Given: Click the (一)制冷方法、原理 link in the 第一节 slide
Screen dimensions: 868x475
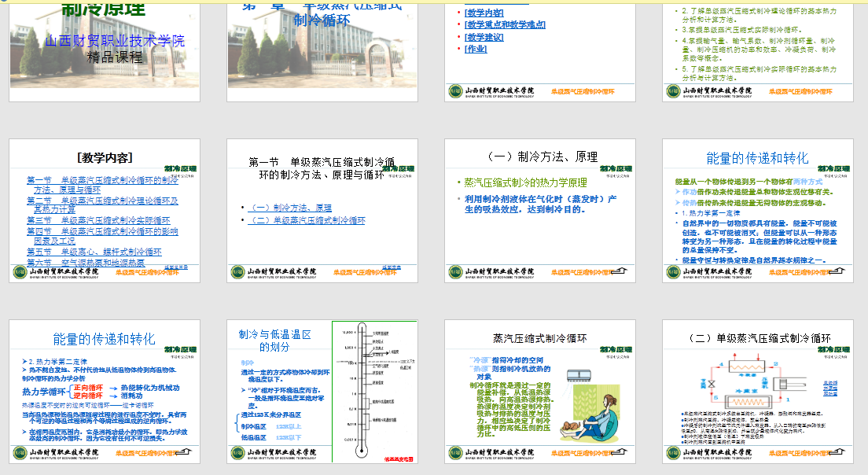Looking at the screenshot, I should pyautogui.click(x=289, y=208).
